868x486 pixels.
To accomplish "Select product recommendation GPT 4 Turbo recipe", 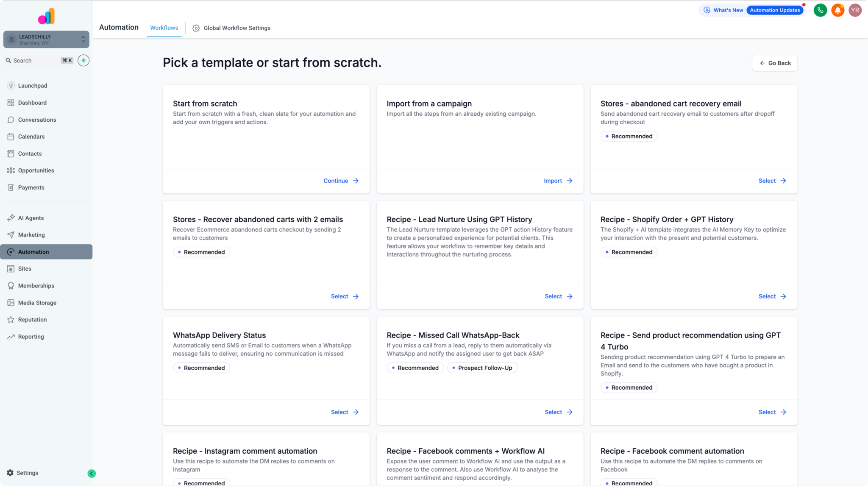I will pyautogui.click(x=772, y=412).
